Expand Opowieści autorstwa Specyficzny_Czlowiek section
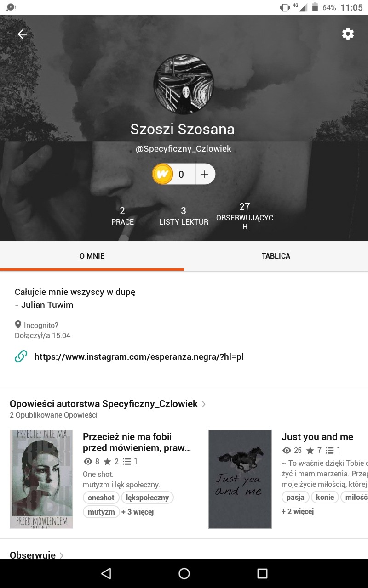This screenshot has height=588, width=368. 204,404
